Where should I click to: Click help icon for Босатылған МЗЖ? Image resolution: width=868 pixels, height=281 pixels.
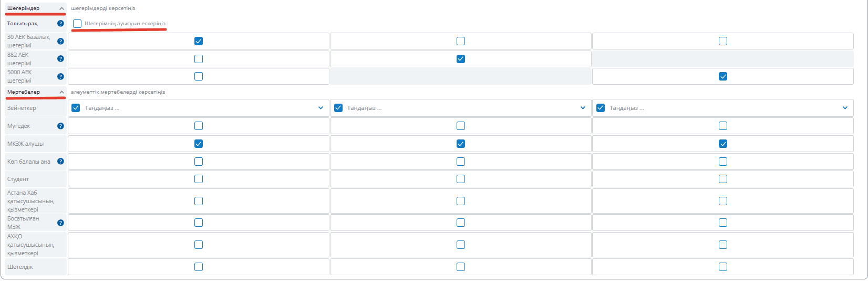60,223
